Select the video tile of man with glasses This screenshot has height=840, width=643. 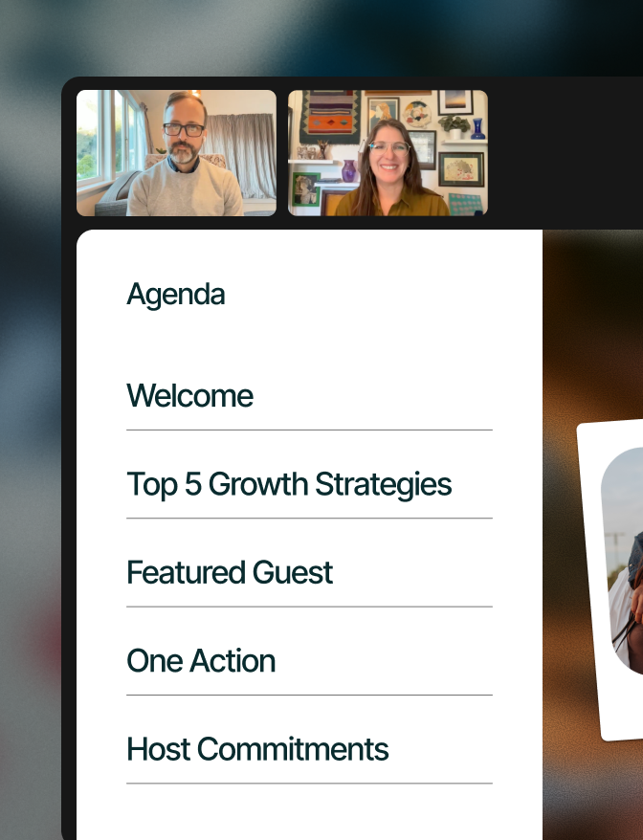pos(176,153)
